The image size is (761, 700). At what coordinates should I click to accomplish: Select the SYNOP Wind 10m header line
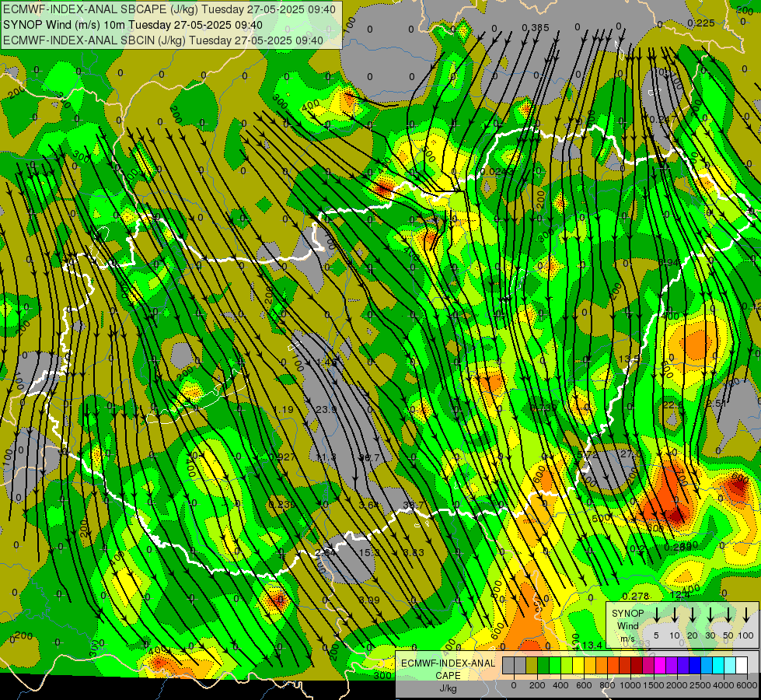(x=132, y=25)
